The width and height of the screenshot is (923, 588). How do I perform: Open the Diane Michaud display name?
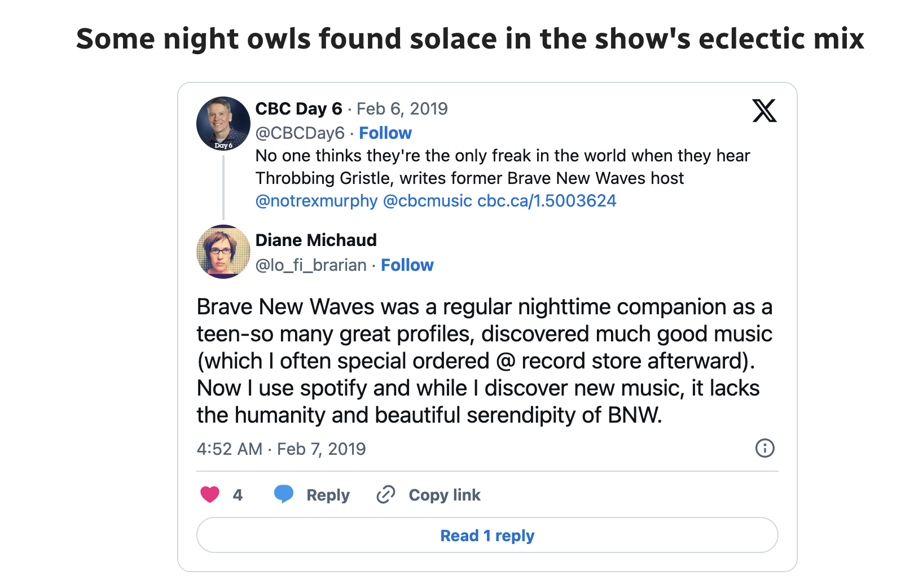[316, 240]
